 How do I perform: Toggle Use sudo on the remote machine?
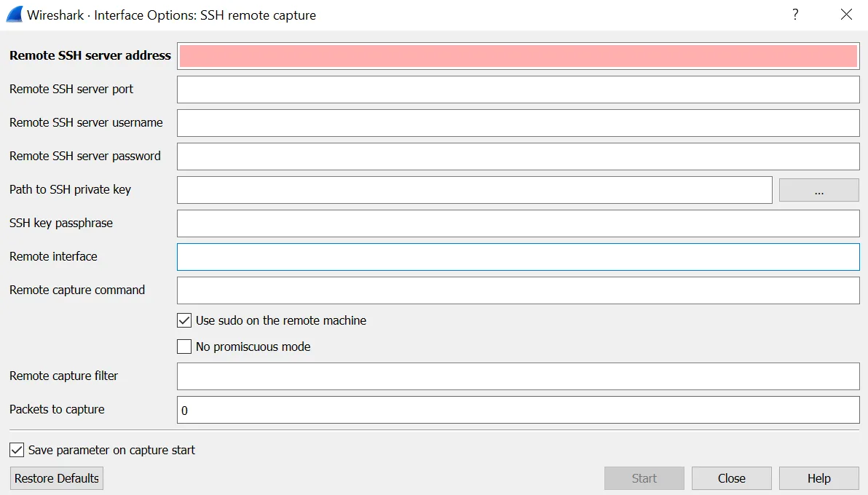[184, 320]
